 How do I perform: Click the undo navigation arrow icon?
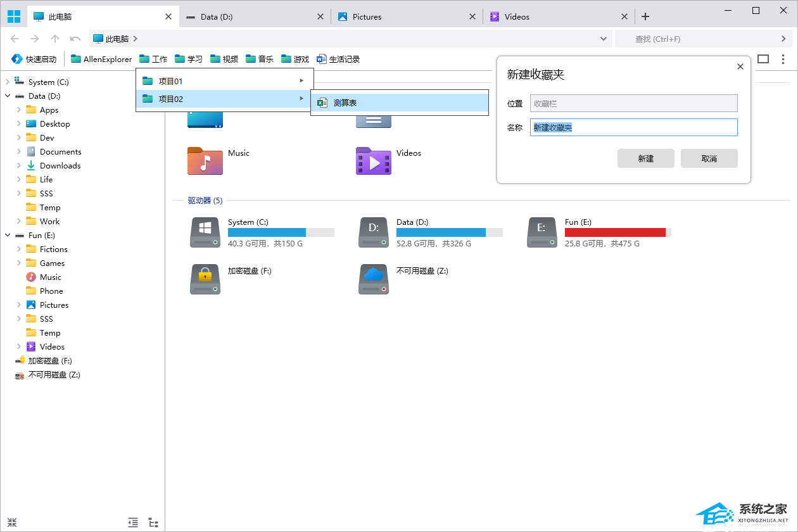[75, 39]
